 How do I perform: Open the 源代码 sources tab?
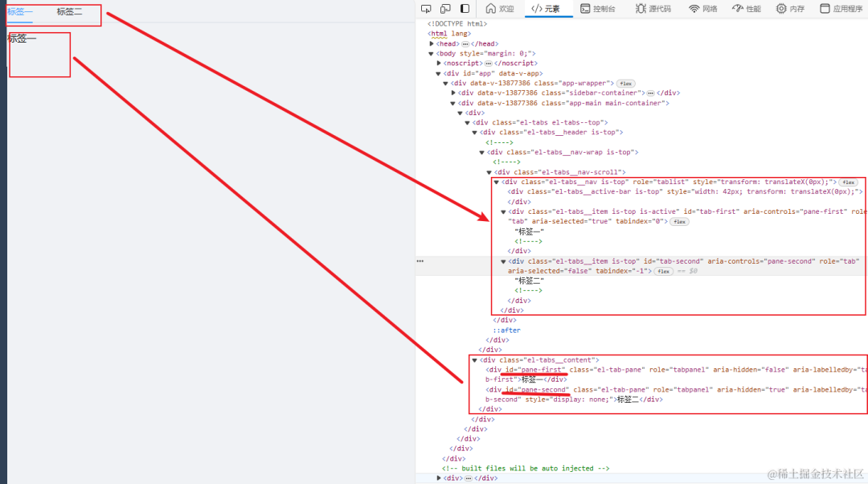tap(653, 8)
